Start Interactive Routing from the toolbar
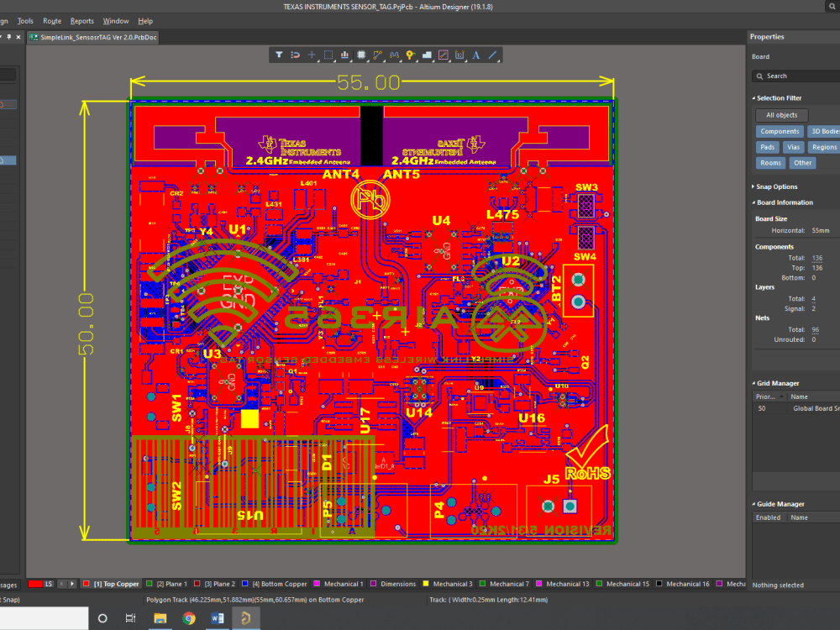Screen dimensions: 840x630 [x=377, y=55]
